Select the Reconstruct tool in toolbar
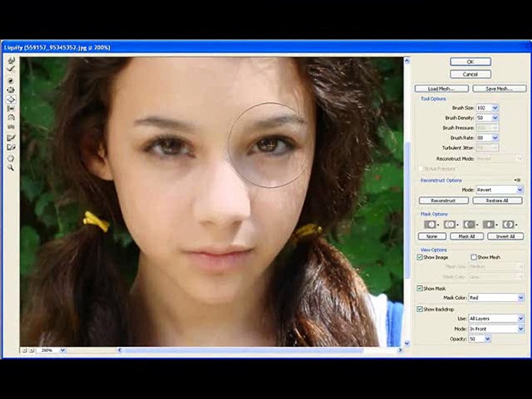 tap(11, 69)
